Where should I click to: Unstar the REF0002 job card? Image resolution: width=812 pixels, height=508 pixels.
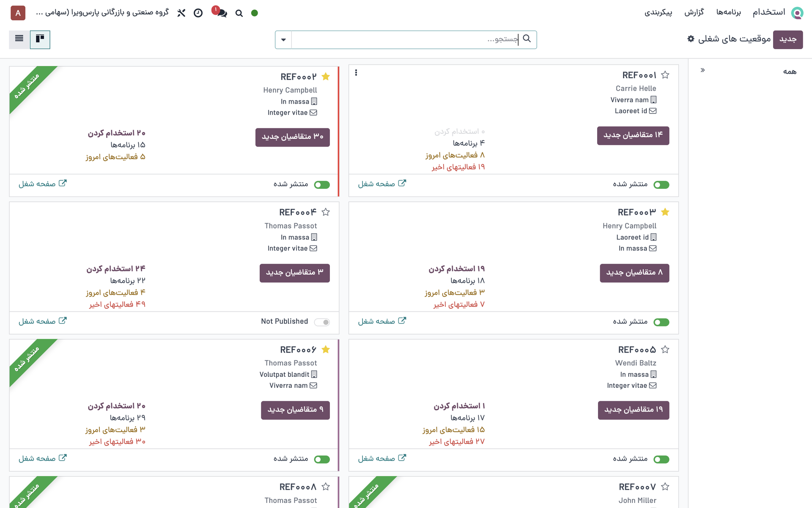point(325,77)
